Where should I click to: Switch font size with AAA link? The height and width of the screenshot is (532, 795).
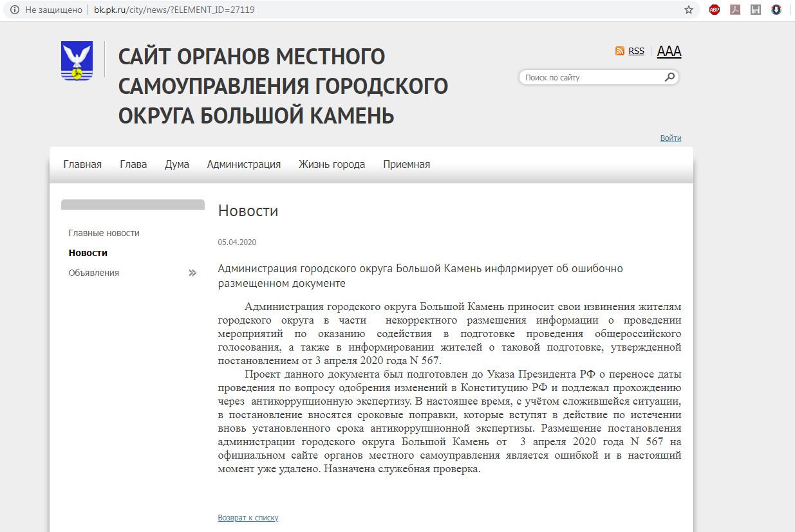pyautogui.click(x=669, y=51)
